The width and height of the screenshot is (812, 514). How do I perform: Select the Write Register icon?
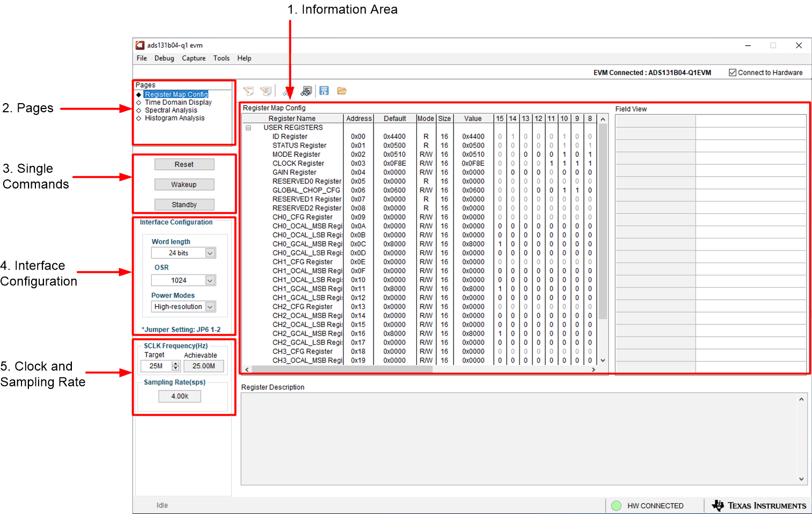248,91
